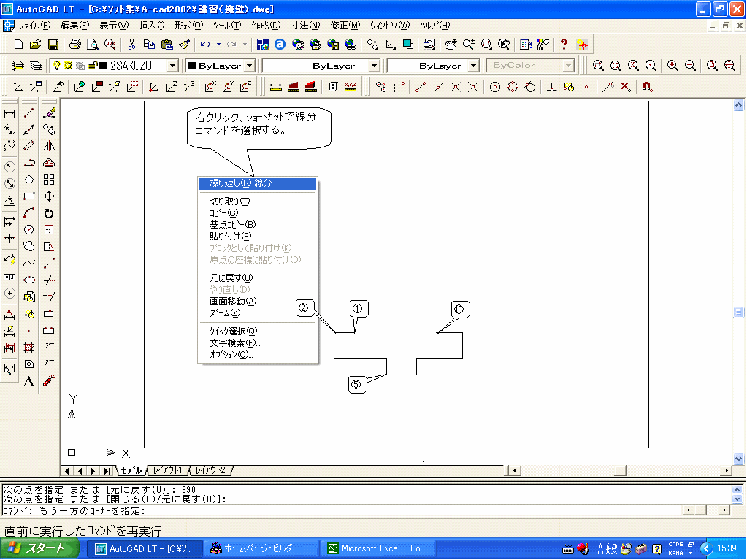Click the black ByLayer color swatch

192,65
